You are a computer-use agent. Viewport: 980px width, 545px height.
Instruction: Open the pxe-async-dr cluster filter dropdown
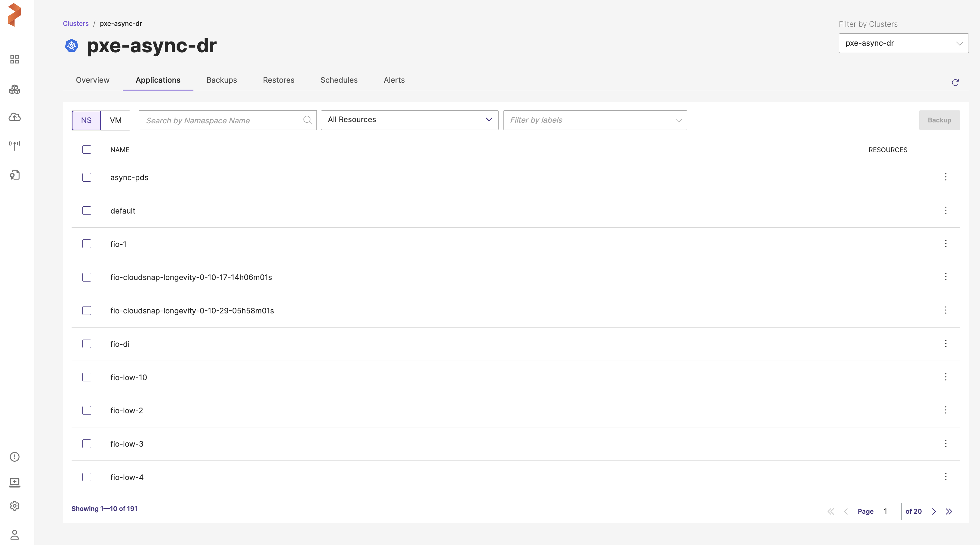pos(903,43)
